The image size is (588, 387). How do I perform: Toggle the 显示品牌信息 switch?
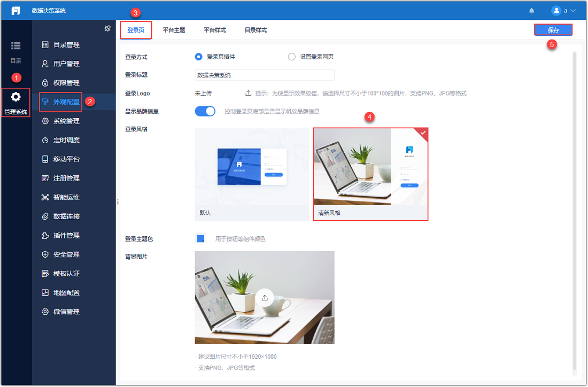(205, 111)
